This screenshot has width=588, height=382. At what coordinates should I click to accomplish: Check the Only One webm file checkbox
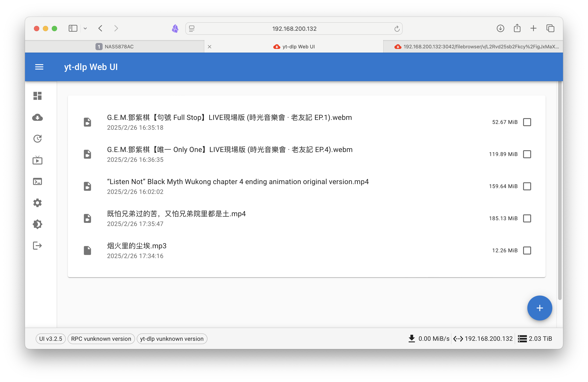pos(527,154)
